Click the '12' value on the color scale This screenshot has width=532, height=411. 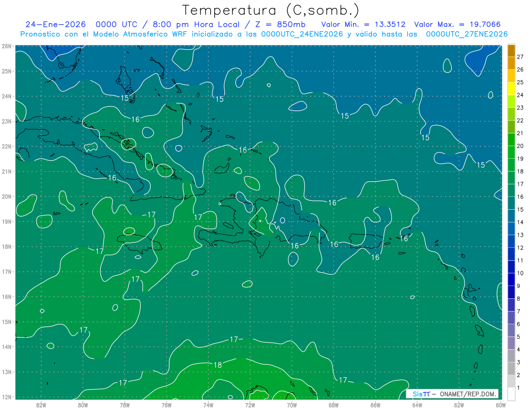point(520,248)
